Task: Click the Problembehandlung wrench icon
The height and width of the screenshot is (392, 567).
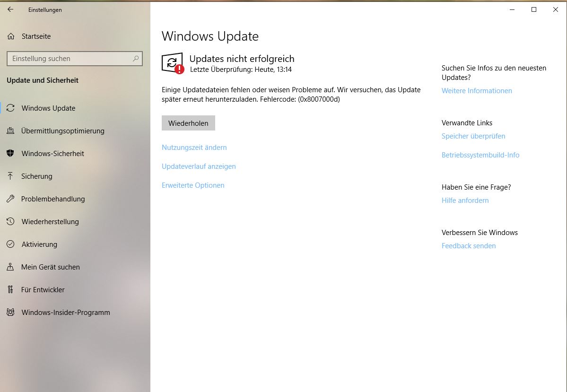Action: pyautogui.click(x=10, y=199)
